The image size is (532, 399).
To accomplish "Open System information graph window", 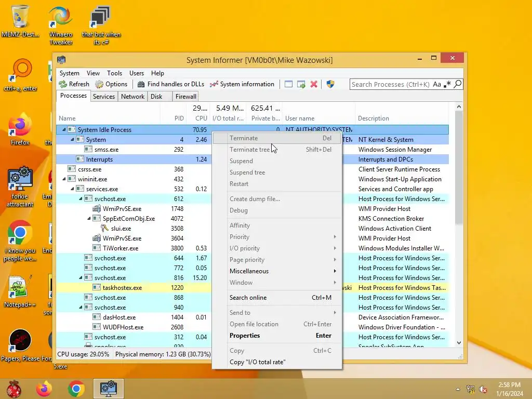I will (x=242, y=84).
